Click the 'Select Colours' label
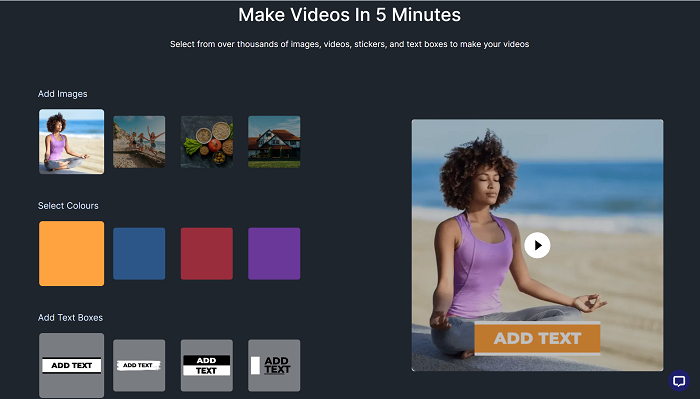Screen dimensions: 700x399 click(x=68, y=206)
